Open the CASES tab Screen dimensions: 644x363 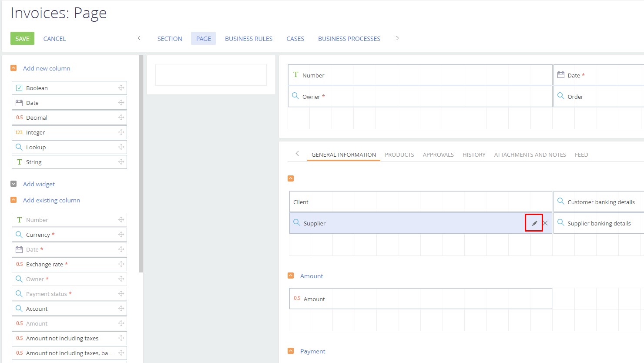[295, 39]
